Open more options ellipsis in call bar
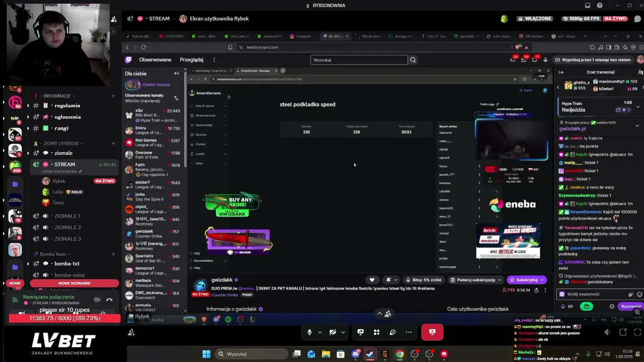This screenshot has height=362, width=644. (409, 332)
